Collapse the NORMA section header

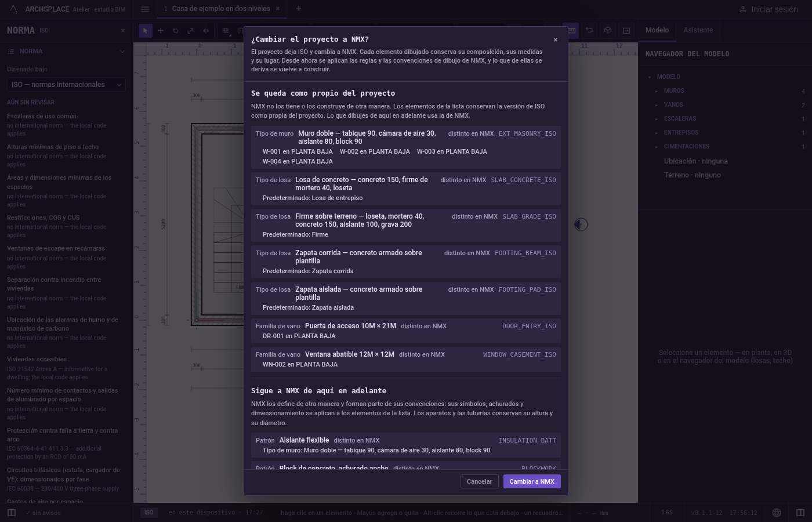tap(67, 51)
